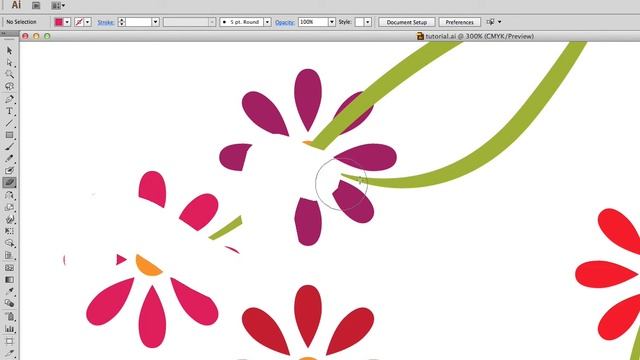The image size is (640, 360).
Task: Click the 100% opacity input field
Action: pyautogui.click(x=313, y=22)
